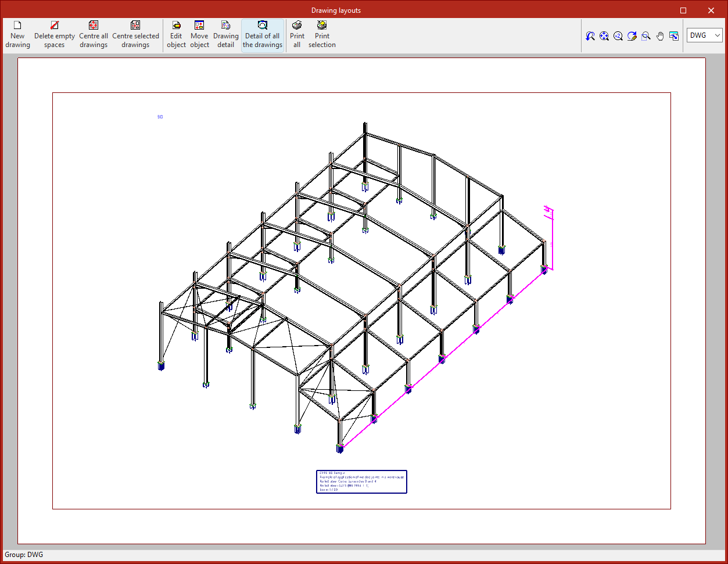Open the DWG format dropdown
Image resolution: width=728 pixels, height=564 pixels.
(x=705, y=35)
